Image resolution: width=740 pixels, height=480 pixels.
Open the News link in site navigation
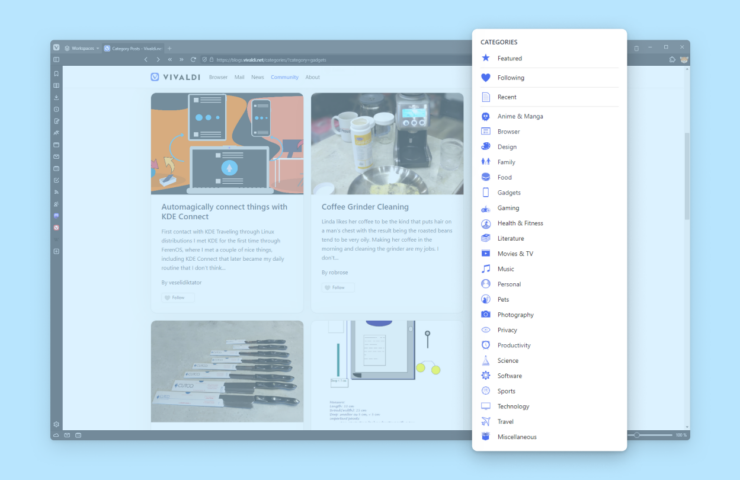(x=257, y=77)
